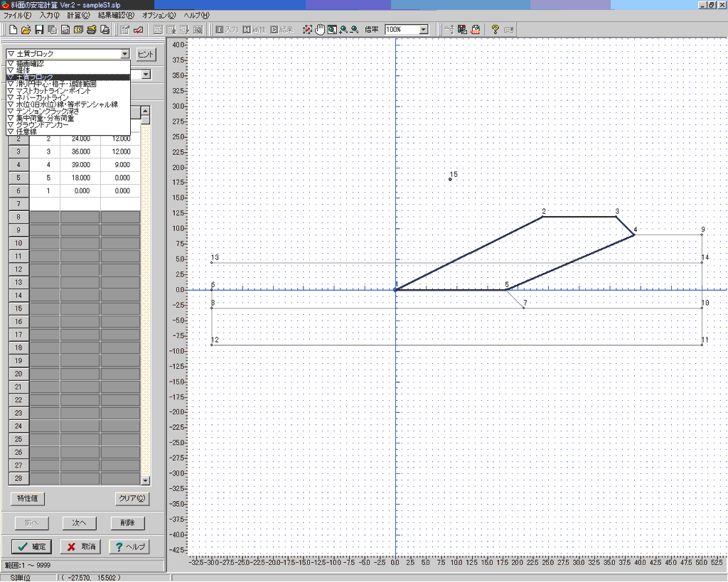
Task: Click the ヒント button
Action: click(146, 54)
